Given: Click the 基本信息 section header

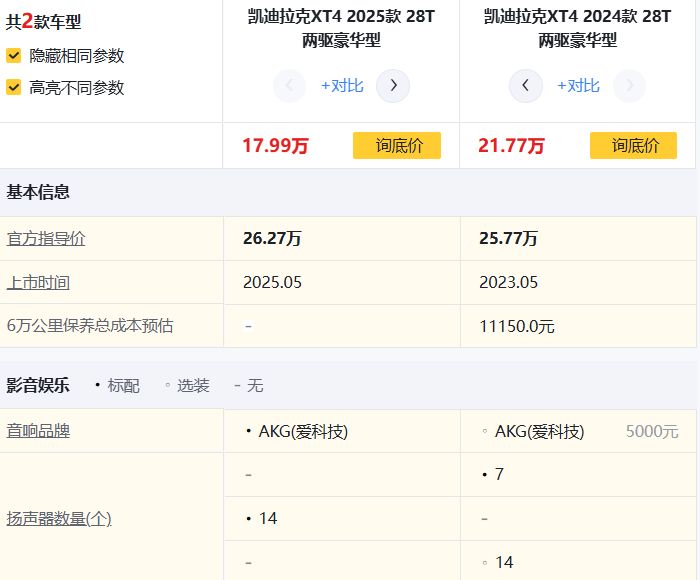Looking at the screenshot, I should pyautogui.click(x=38, y=192).
